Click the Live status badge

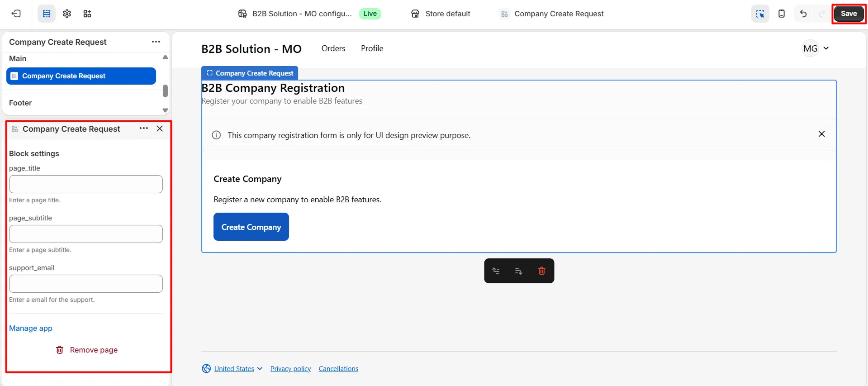coord(370,14)
